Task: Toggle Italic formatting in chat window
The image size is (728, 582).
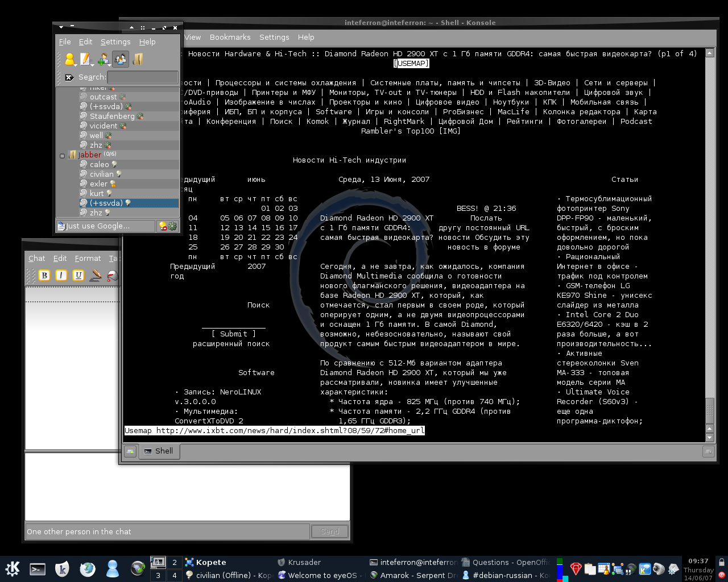Action: tap(61, 275)
